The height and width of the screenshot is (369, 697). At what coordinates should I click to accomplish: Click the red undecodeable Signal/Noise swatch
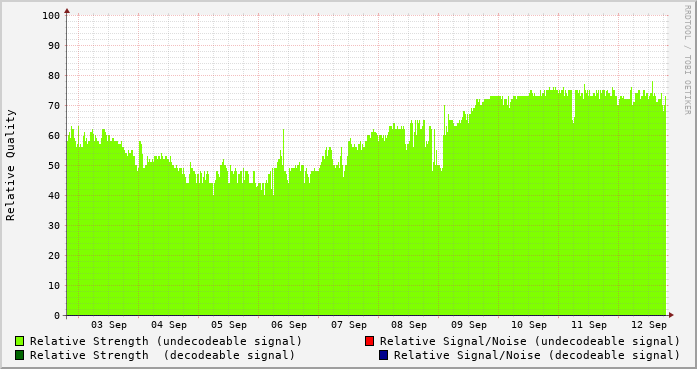click(x=369, y=341)
